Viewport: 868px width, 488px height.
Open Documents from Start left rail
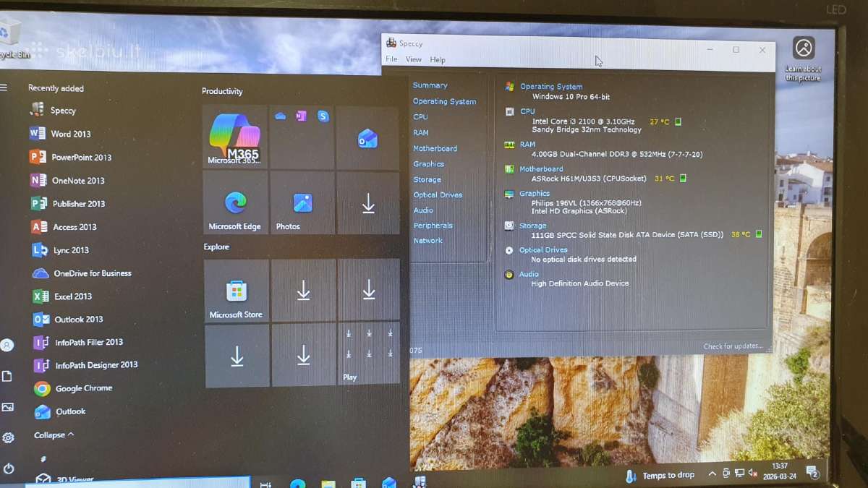point(7,376)
